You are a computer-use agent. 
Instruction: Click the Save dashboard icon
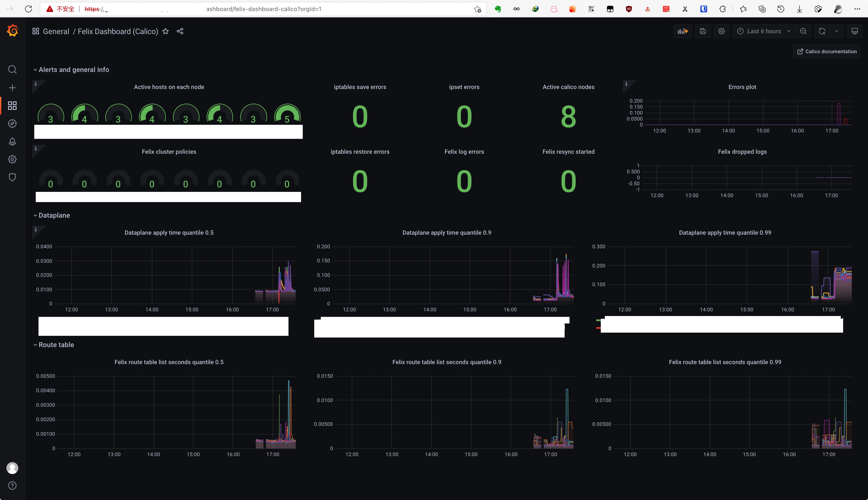(x=703, y=31)
